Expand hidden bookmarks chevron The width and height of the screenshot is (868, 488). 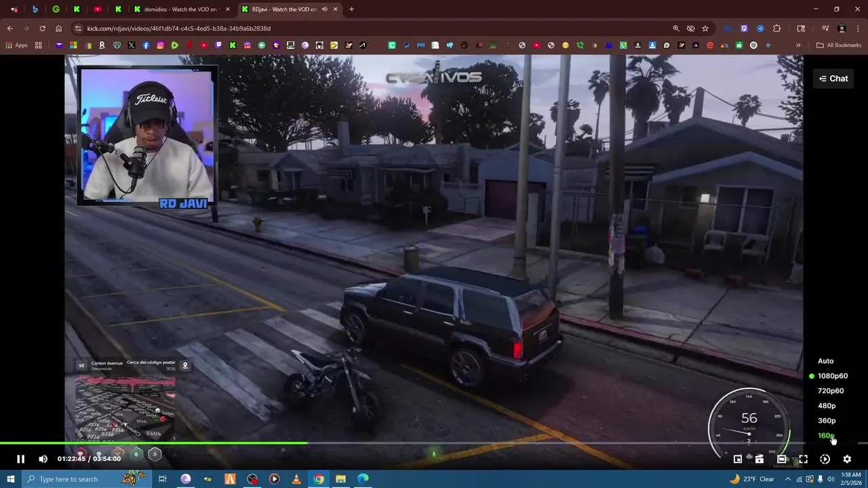(x=798, y=45)
